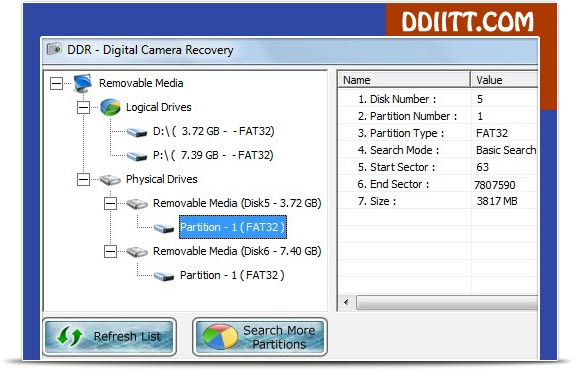Click the disk number value '5'
The image size is (575, 370).
(x=480, y=99)
